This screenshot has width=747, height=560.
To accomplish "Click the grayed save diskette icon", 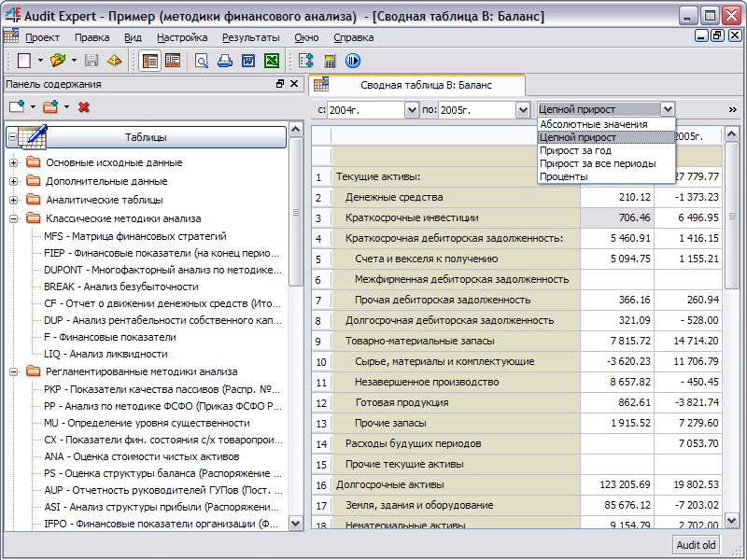I will point(92,61).
